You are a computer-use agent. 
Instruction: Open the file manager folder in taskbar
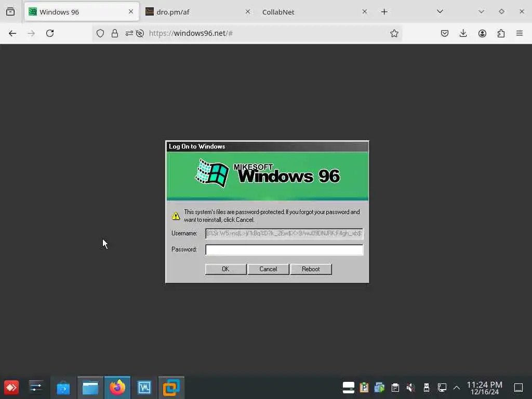[90, 388]
